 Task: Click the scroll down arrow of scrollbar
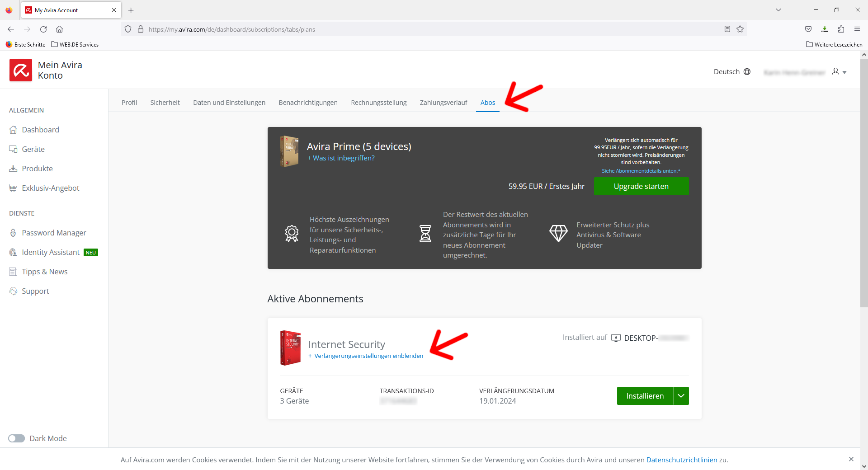(x=864, y=466)
